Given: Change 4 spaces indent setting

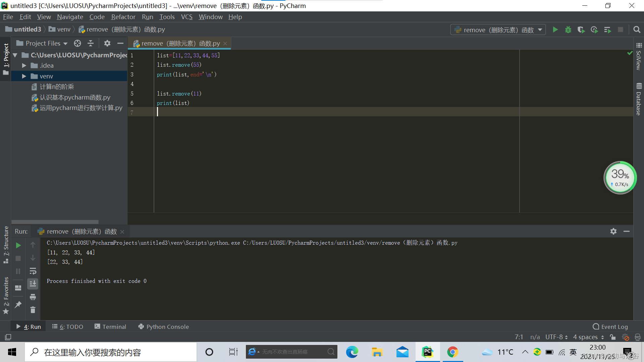Looking at the screenshot, I should [588, 337].
